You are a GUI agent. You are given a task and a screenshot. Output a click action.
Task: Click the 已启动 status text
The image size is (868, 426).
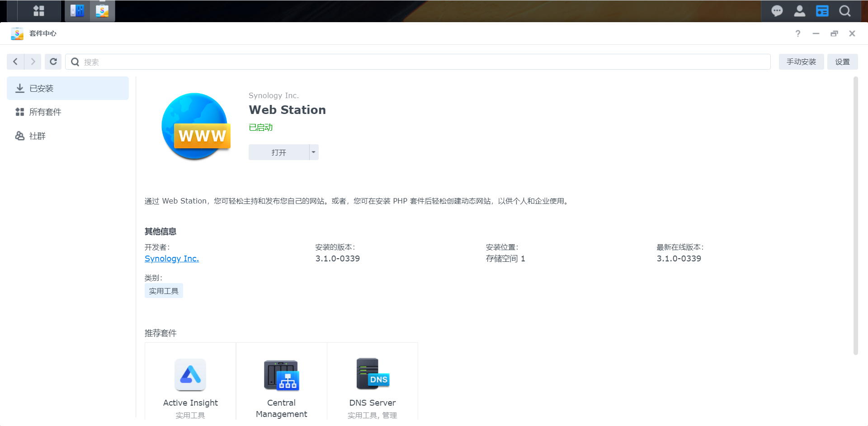(261, 128)
